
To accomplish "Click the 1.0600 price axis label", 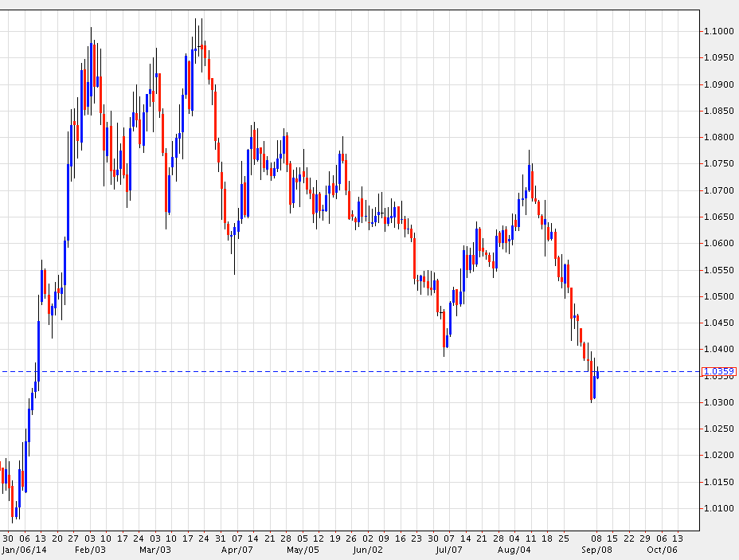I will click(x=719, y=243).
